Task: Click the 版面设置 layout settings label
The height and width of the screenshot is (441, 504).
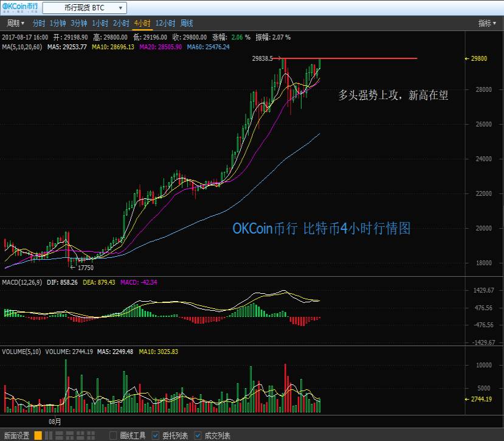Action: pos(16,436)
